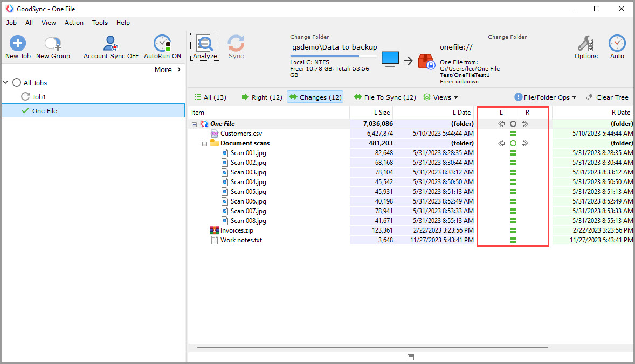Click the right One File storage icon
The height and width of the screenshot is (364, 635).
[426, 61]
